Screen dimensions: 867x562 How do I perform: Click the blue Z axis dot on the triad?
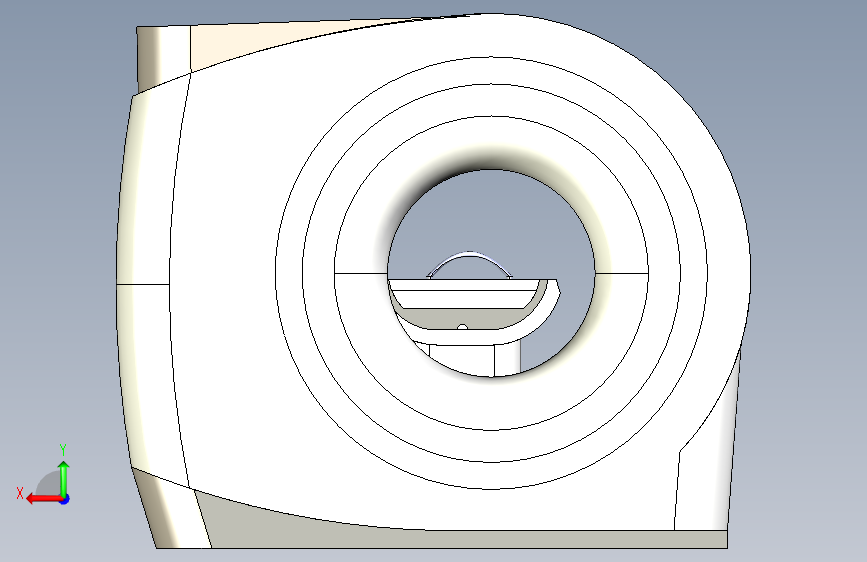click(65, 499)
